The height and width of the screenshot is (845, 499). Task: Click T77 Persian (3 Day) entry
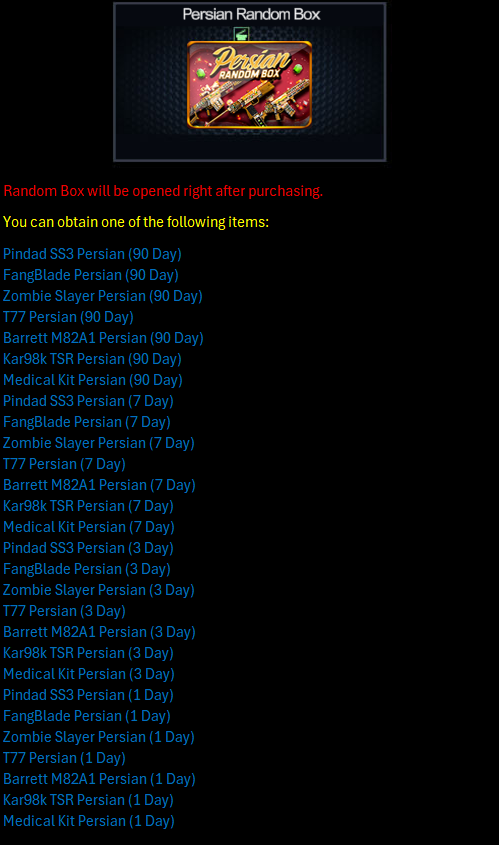tap(64, 611)
